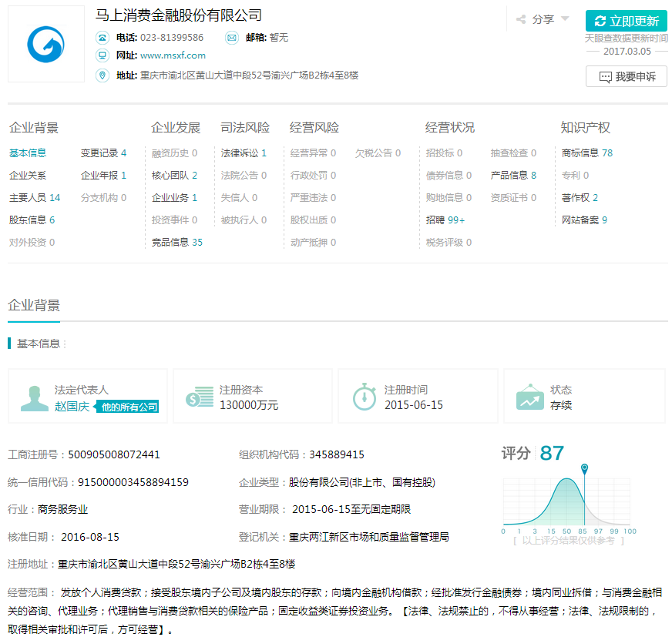Click the 融资历史 0 entry
This screenshot has height=637, width=672.
[174, 153]
